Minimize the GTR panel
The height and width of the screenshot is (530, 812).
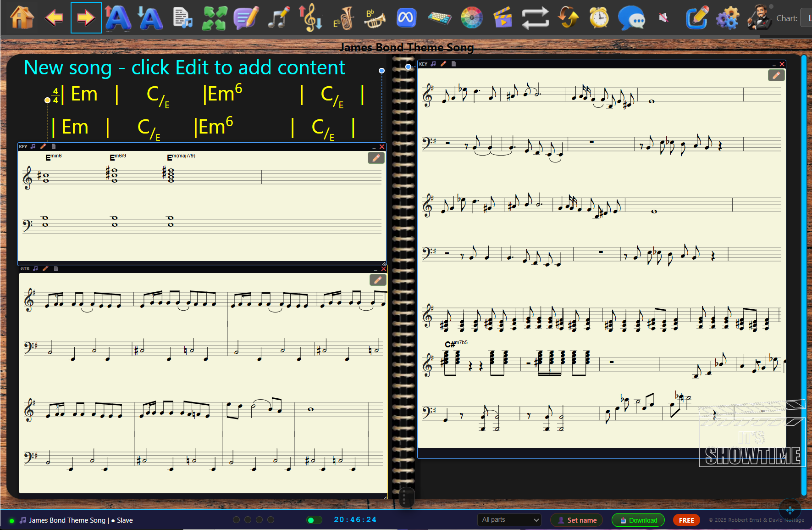(376, 269)
